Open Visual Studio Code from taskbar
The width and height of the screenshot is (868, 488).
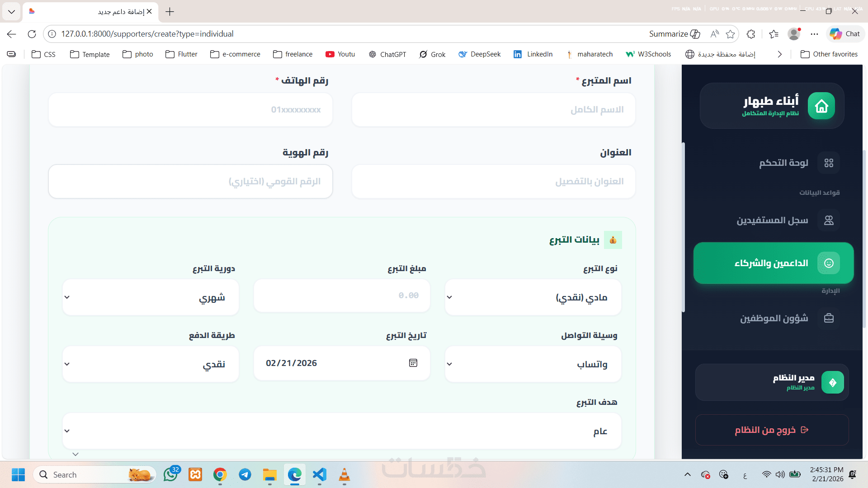pos(319,474)
